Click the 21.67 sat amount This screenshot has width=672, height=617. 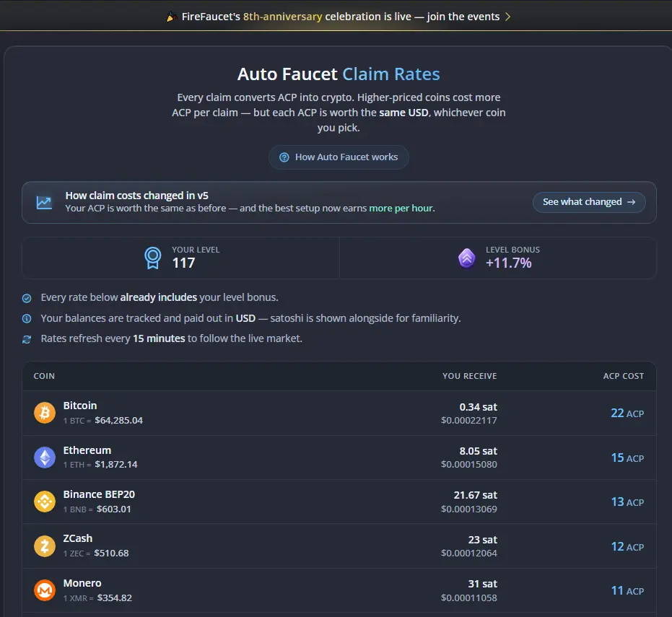476,495
